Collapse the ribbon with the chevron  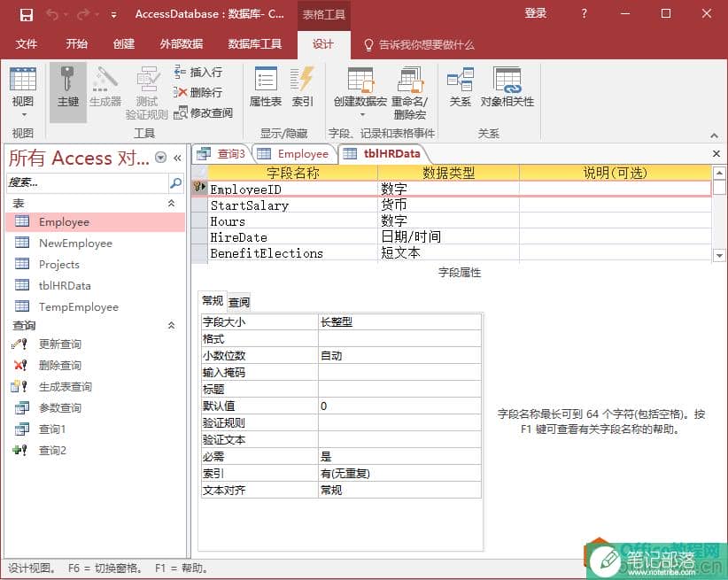[714, 135]
